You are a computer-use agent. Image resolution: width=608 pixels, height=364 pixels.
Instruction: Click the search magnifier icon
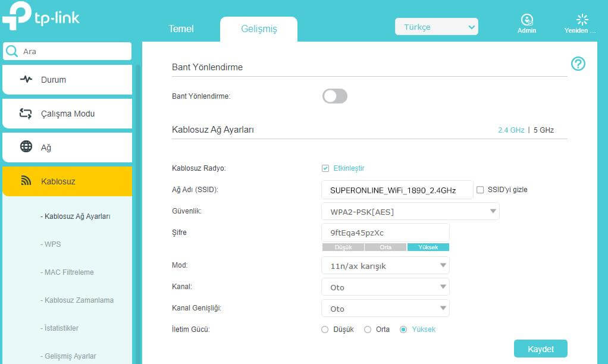(x=12, y=52)
